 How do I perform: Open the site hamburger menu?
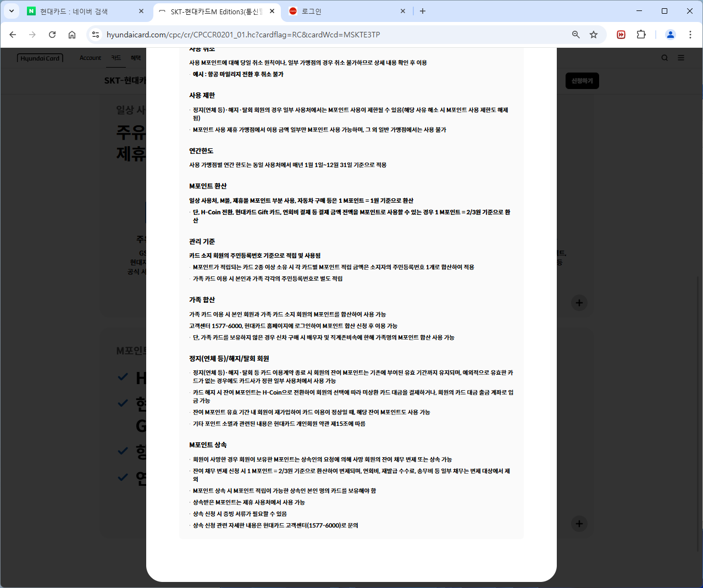pos(681,58)
